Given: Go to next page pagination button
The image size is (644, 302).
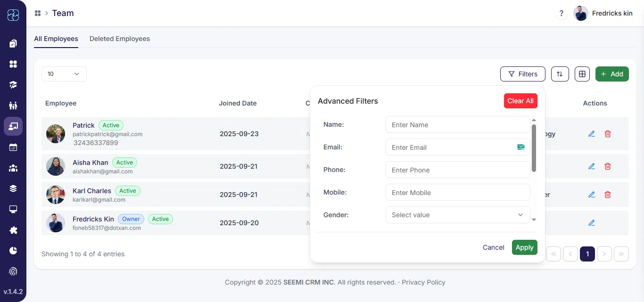Looking at the screenshot, I should click(x=604, y=254).
